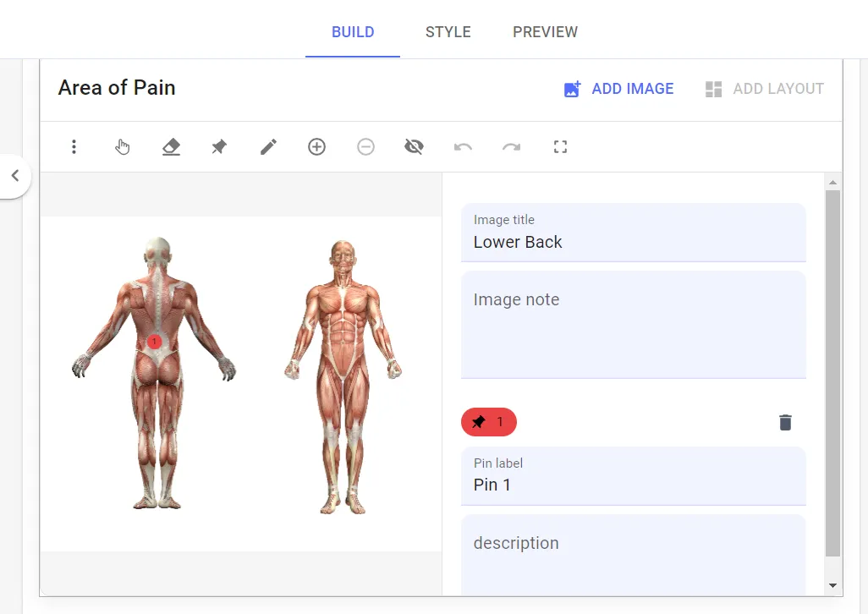Click the side panel scrollbar thumb

click(832, 373)
